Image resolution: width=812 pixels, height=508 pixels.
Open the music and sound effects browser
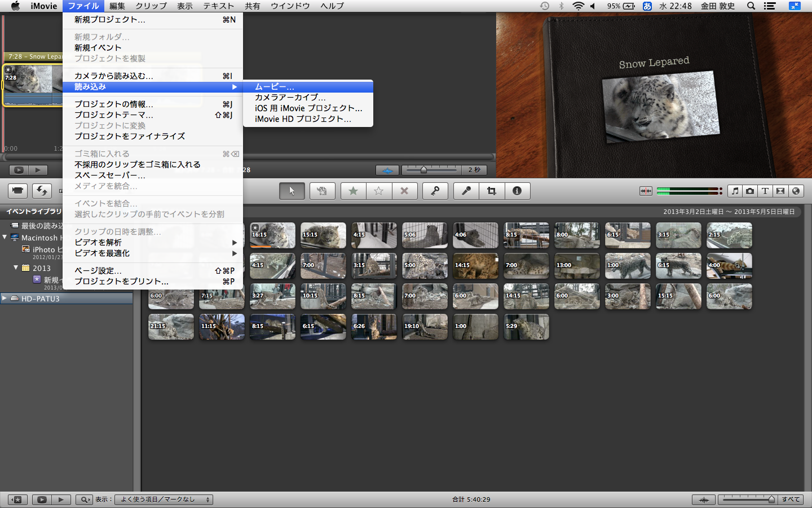click(x=735, y=191)
